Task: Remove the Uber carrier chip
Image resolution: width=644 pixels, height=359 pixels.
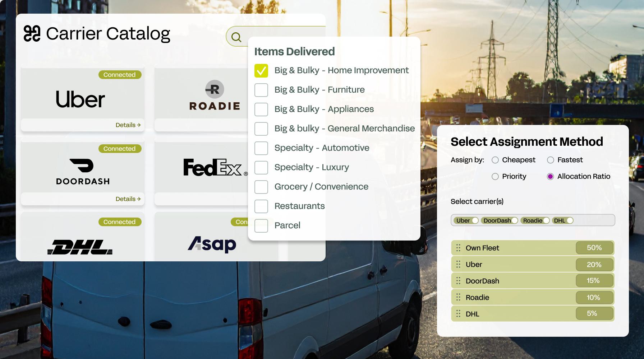Action: click(x=475, y=220)
